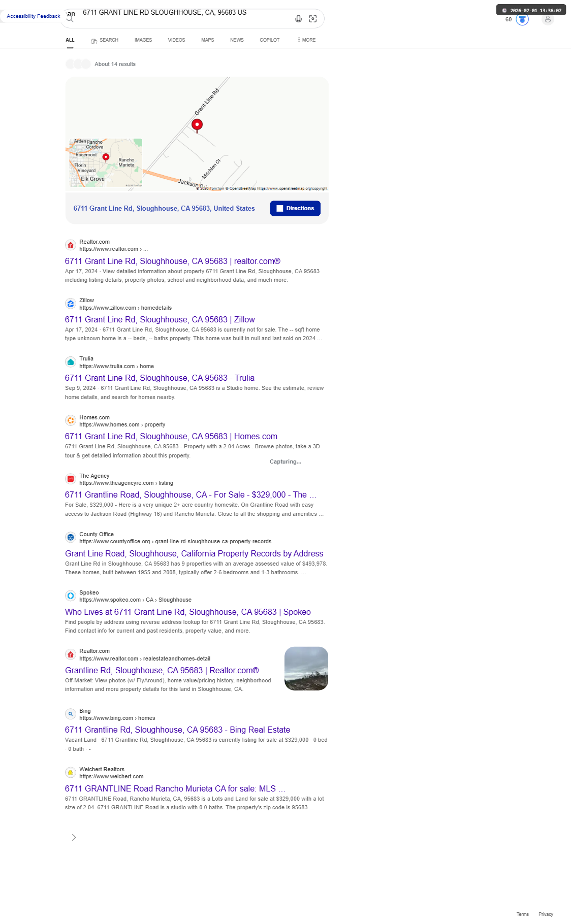Viewport: 571px width, 924px height.
Task: Open California Property Records by Address result
Action: click(x=194, y=554)
